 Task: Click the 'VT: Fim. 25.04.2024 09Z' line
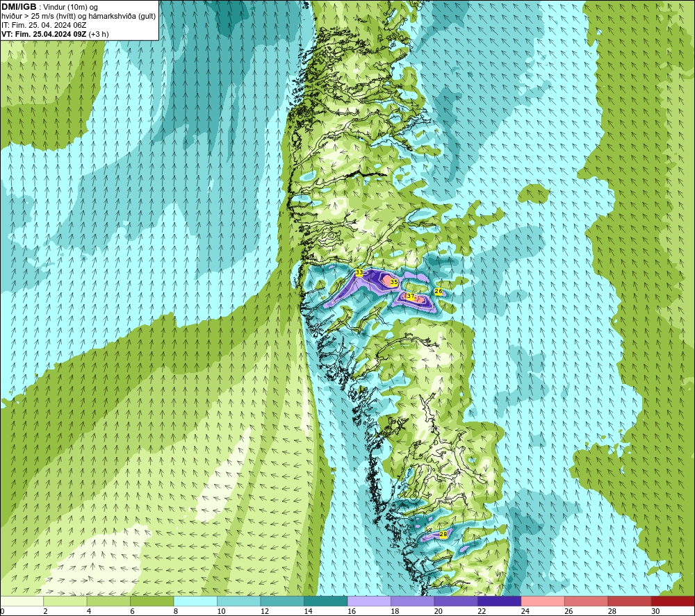(44, 34)
